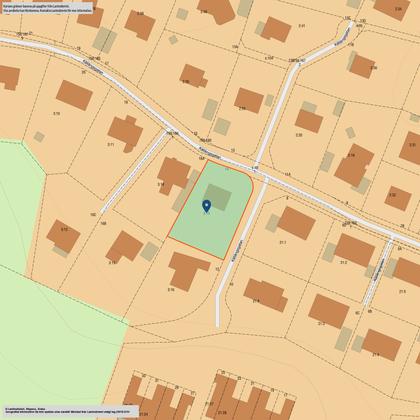Select the green parcel outlined in red
This screenshot has width=420, height=420.
[211, 209]
